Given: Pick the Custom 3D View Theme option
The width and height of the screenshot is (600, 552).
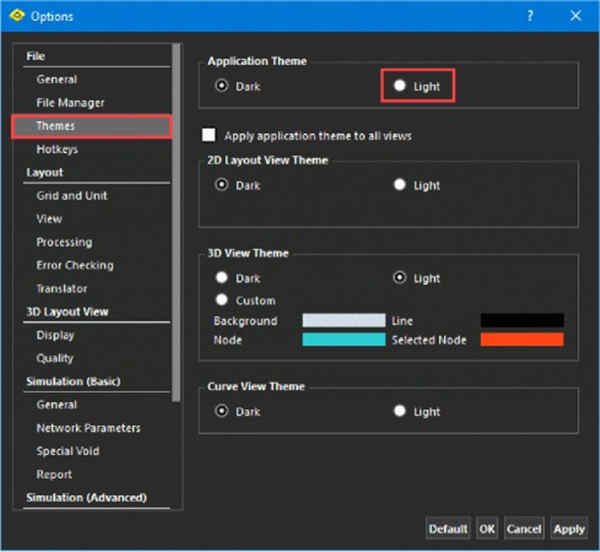Looking at the screenshot, I should [x=222, y=300].
